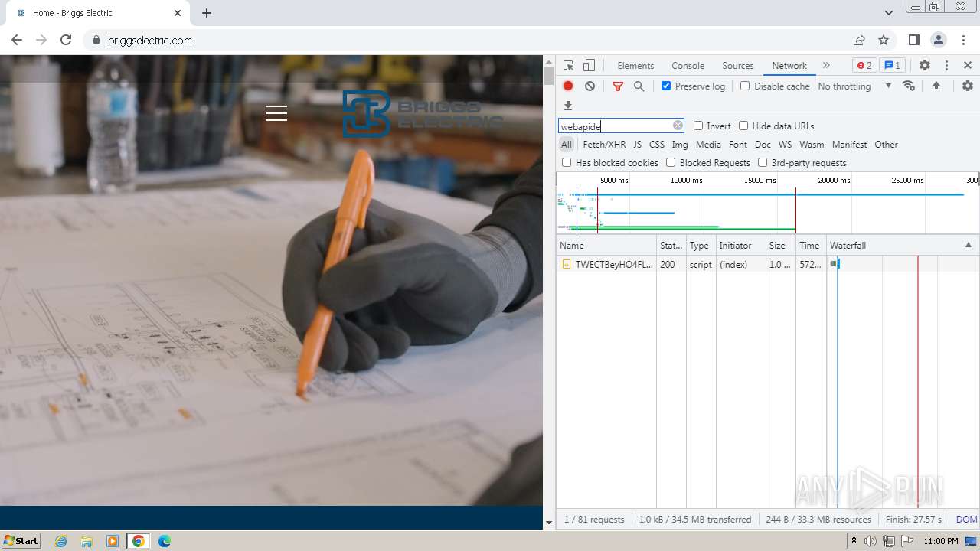Click the page vertical scrollbar thumb

[548, 76]
